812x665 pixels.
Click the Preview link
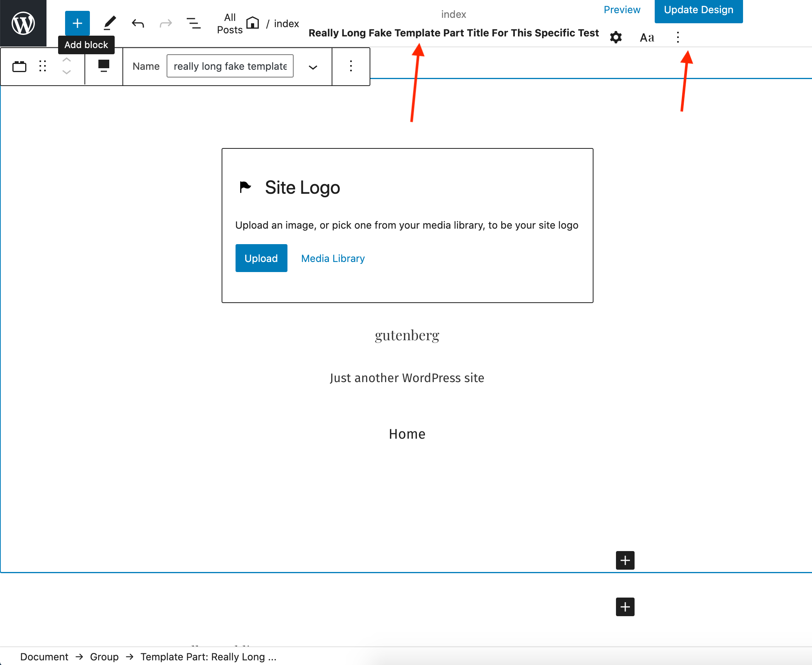tap(622, 10)
